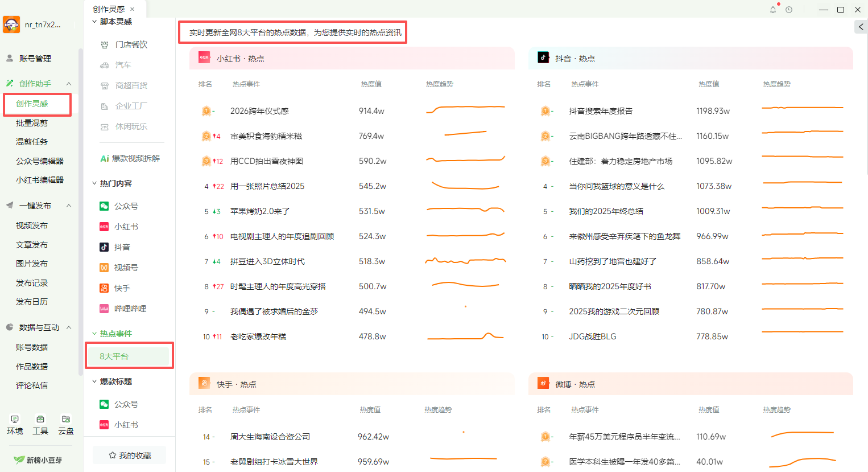Open 小红书编辑器 in the sidebar

click(40, 180)
